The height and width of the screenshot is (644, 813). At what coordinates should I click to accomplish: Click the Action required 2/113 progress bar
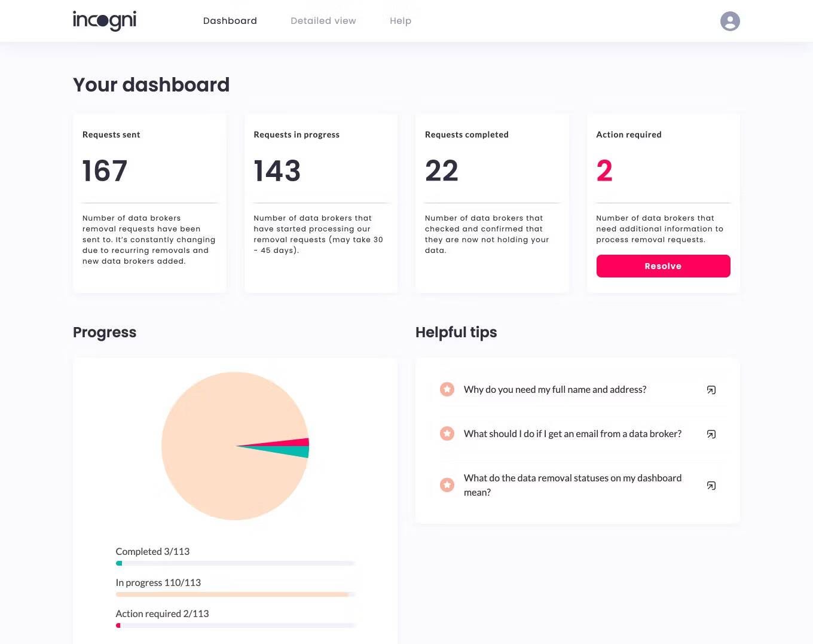point(236,625)
